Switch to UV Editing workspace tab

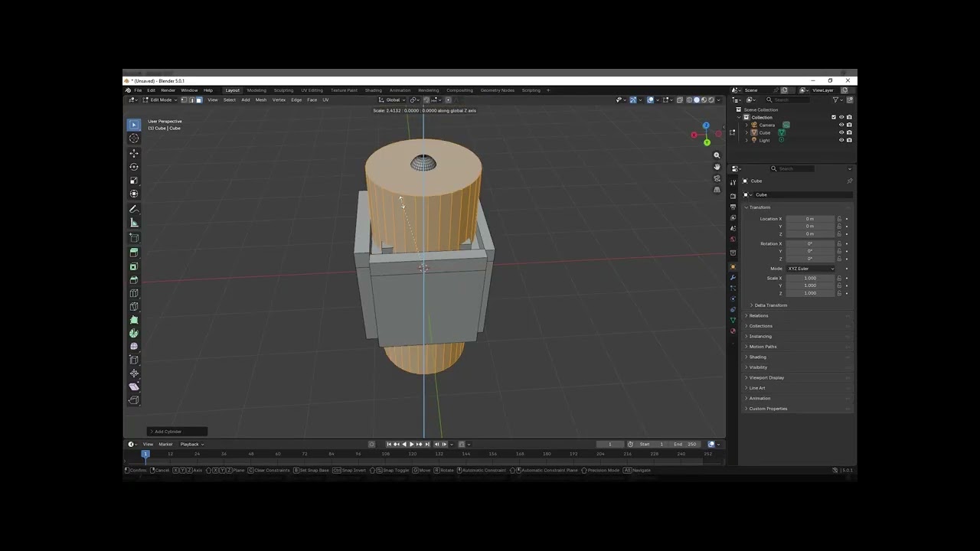pyautogui.click(x=312, y=90)
